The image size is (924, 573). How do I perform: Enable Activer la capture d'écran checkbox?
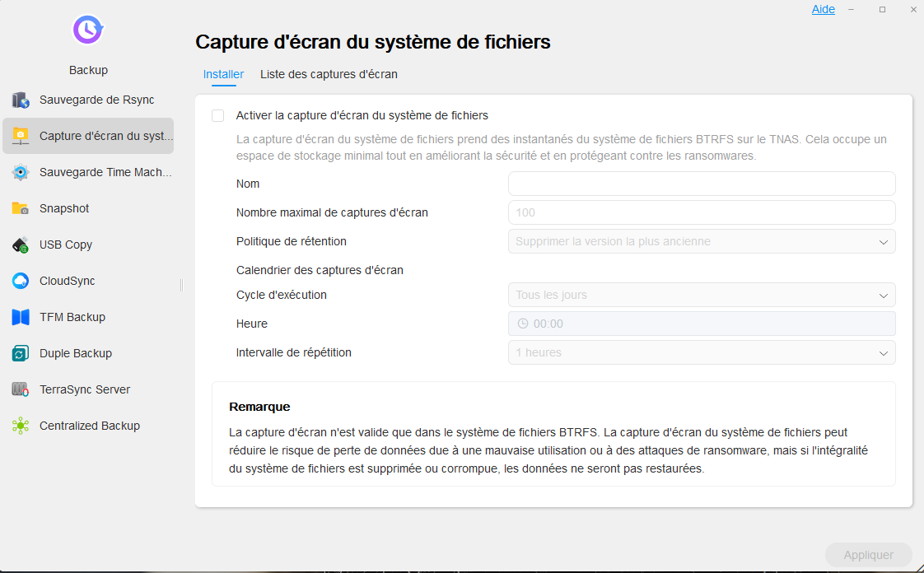coord(218,116)
